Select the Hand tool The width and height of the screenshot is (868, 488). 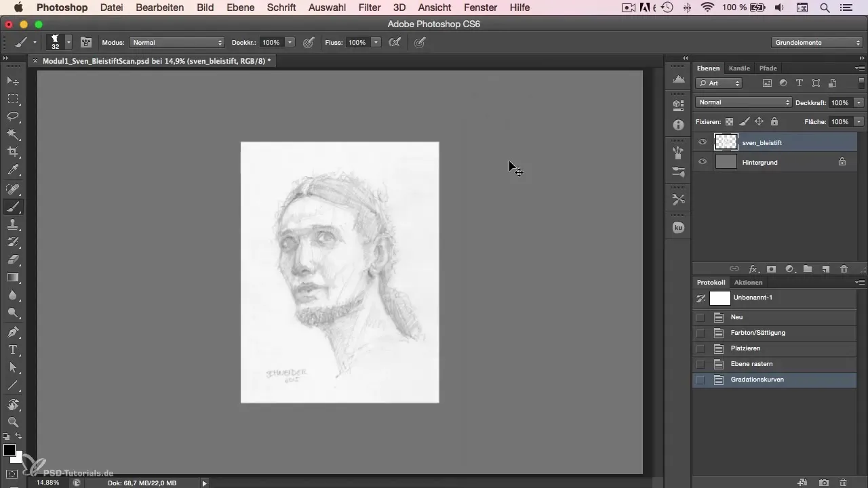coord(13,405)
